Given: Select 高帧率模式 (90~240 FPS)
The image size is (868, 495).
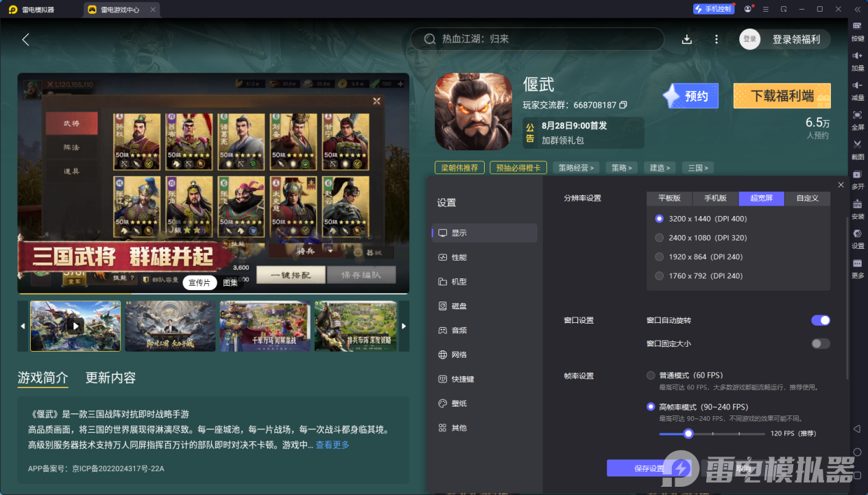Looking at the screenshot, I should tap(651, 407).
